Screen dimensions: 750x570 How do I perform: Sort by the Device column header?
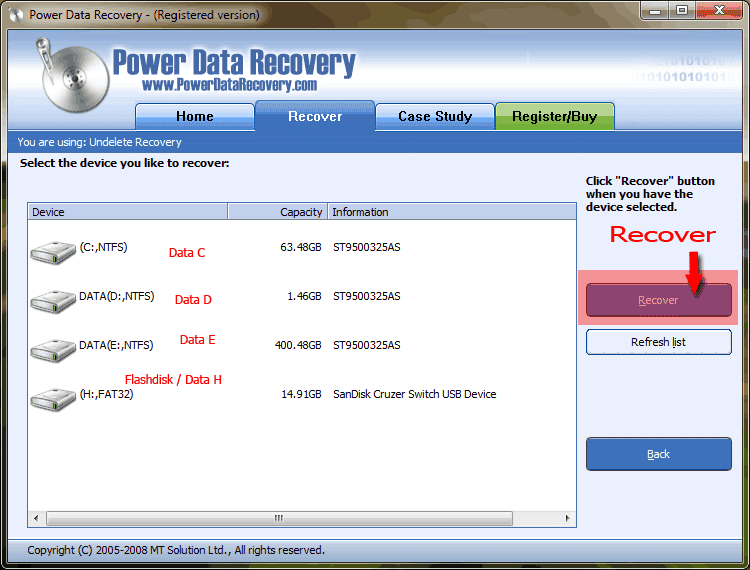point(127,212)
